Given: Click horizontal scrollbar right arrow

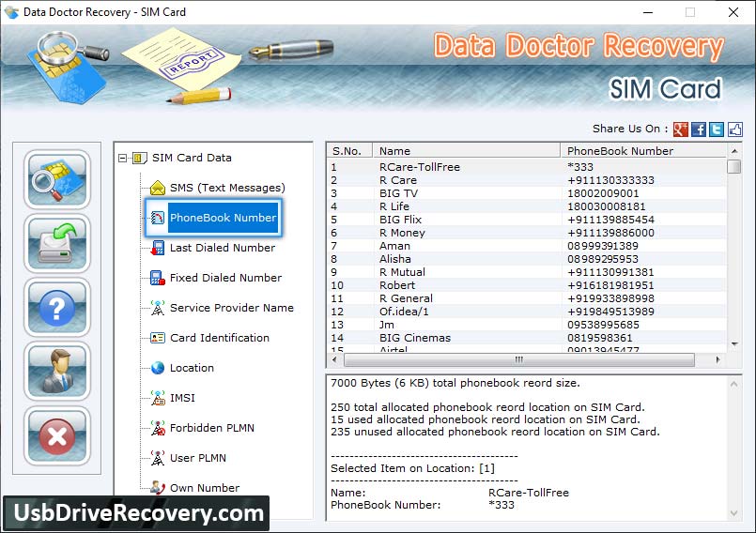Looking at the screenshot, I should pos(717,359).
